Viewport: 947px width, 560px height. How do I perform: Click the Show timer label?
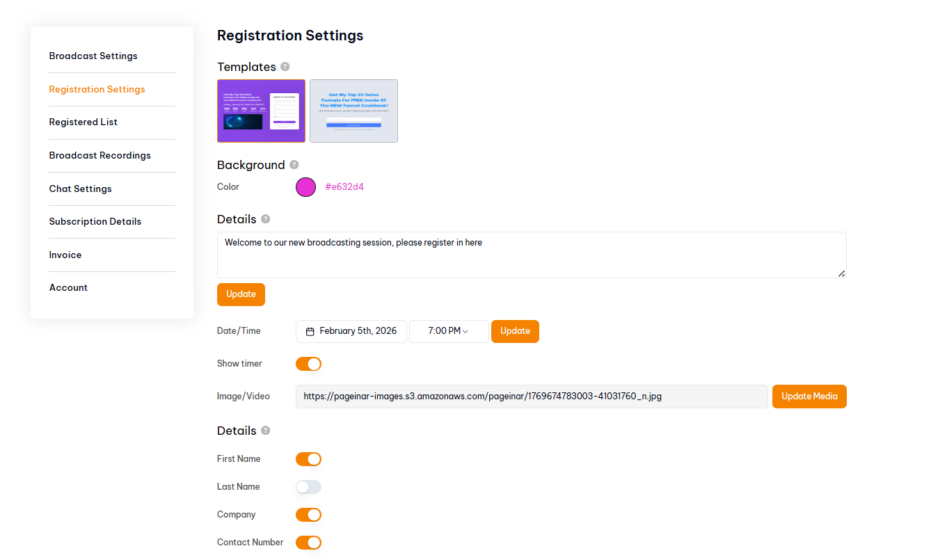(239, 364)
